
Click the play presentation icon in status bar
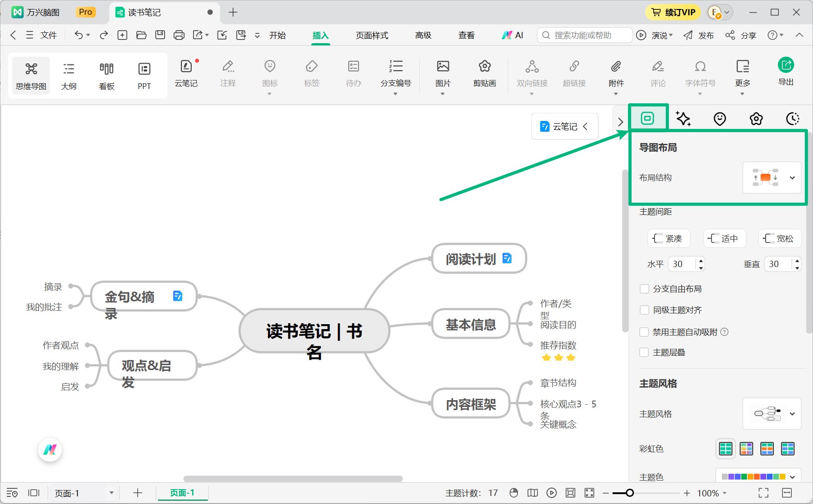(552, 493)
